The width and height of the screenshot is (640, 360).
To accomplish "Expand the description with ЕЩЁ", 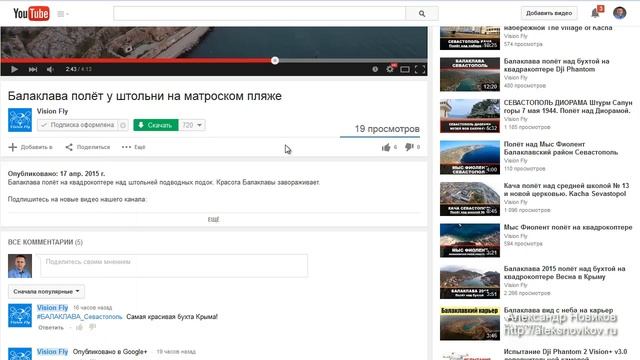I will click(x=213, y=220).
